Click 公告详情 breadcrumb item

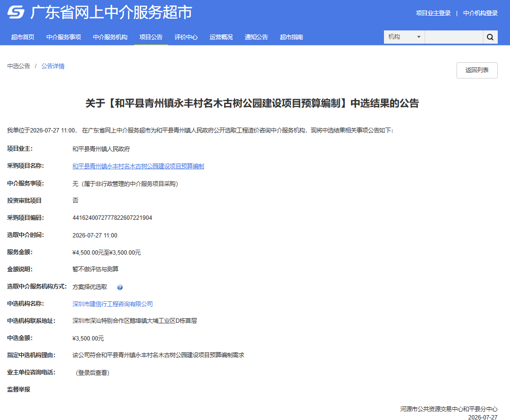pos(53,66)
